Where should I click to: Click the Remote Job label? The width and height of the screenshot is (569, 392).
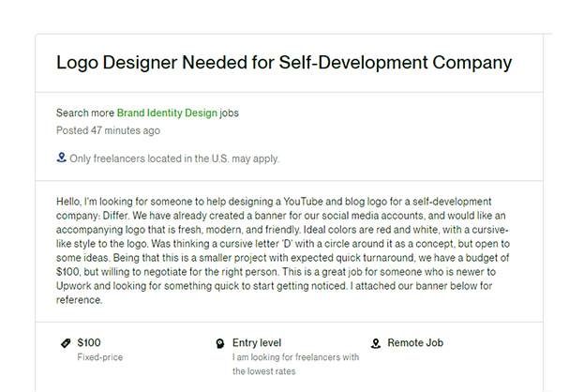(x=415, y=342)
